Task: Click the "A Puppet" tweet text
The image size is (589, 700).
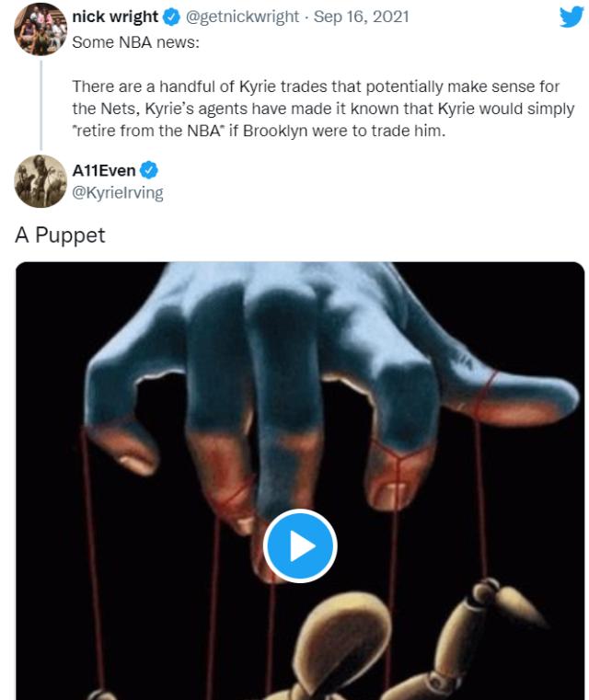Action: point(60,235)
